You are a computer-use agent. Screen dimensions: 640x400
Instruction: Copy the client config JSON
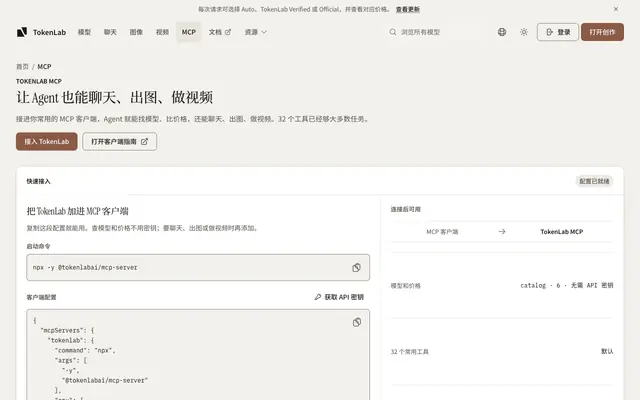[x=357, y=322]
